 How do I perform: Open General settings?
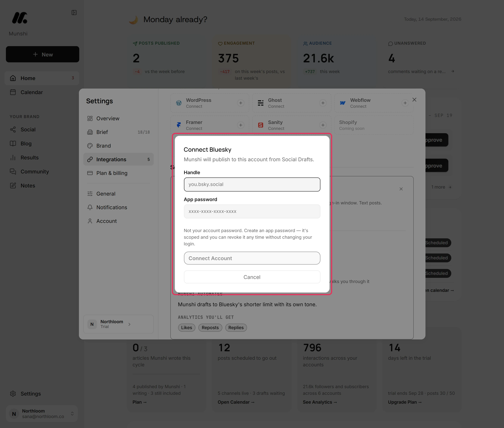119,194
